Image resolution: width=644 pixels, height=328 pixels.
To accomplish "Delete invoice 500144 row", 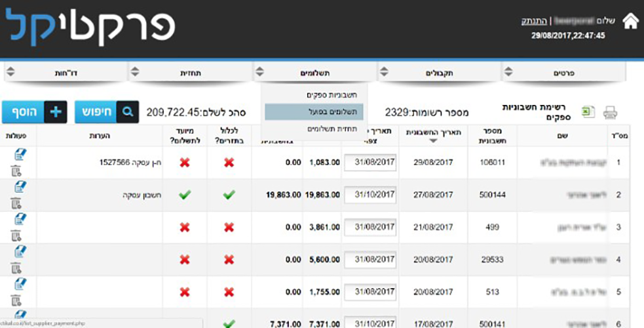I will [x=16, y=203].
